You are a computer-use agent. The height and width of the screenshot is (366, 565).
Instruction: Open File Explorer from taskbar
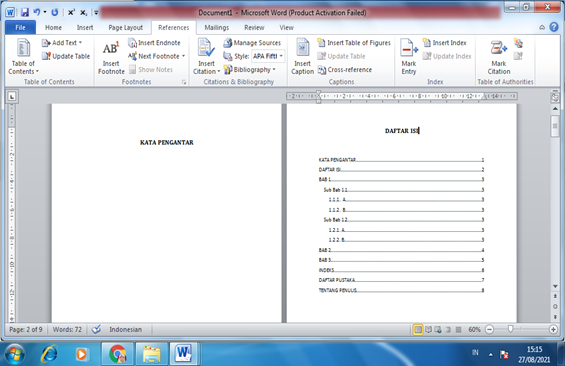click(152, 354)
